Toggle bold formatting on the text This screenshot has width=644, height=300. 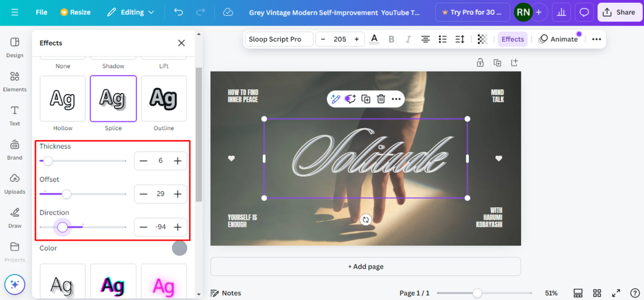(x=391, y=39)
